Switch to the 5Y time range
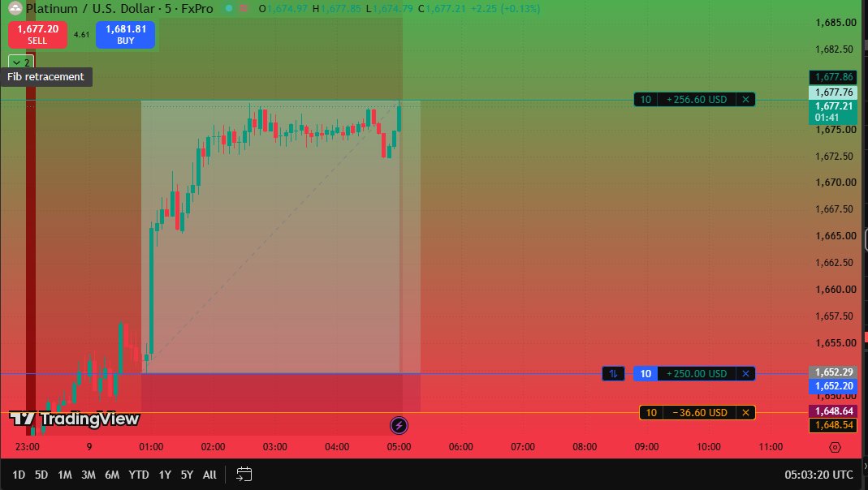The image size is (868, 490). (x=187, y=475)
